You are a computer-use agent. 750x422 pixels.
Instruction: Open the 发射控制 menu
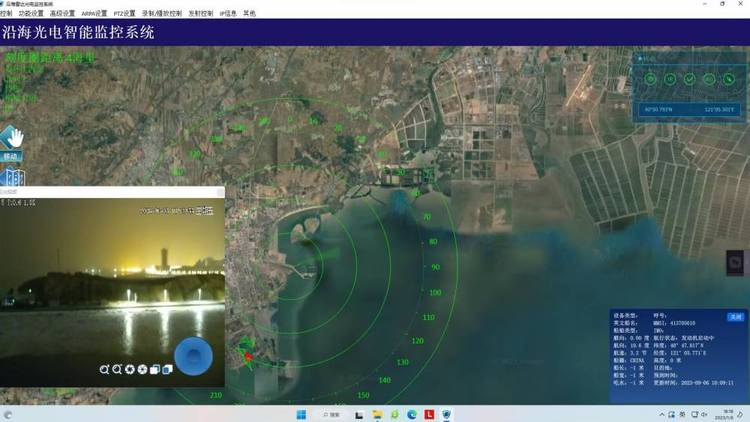click(x=201, y=13)
